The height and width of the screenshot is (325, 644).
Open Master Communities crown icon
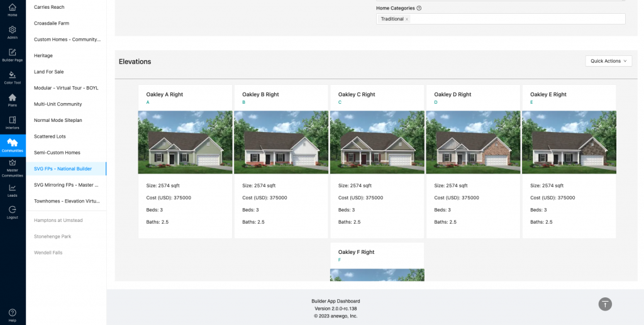[13, 162]
